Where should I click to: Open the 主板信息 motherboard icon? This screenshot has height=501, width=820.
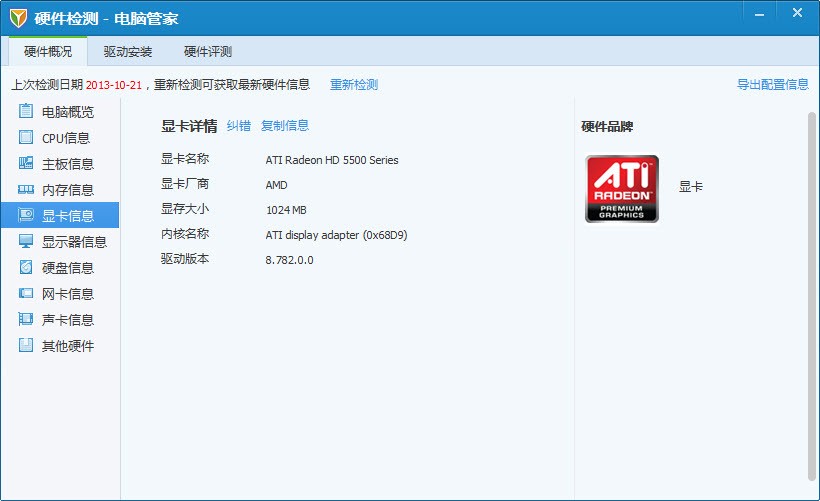click(26, 163)
